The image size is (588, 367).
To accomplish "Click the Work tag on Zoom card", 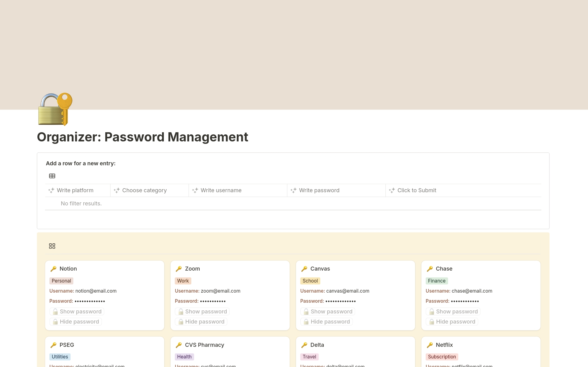I will (183, 281).
